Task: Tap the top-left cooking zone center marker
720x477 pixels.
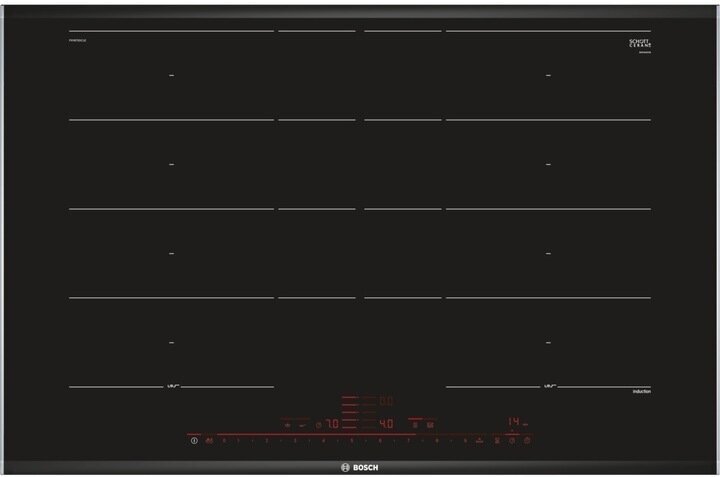Action: (171, 76)
